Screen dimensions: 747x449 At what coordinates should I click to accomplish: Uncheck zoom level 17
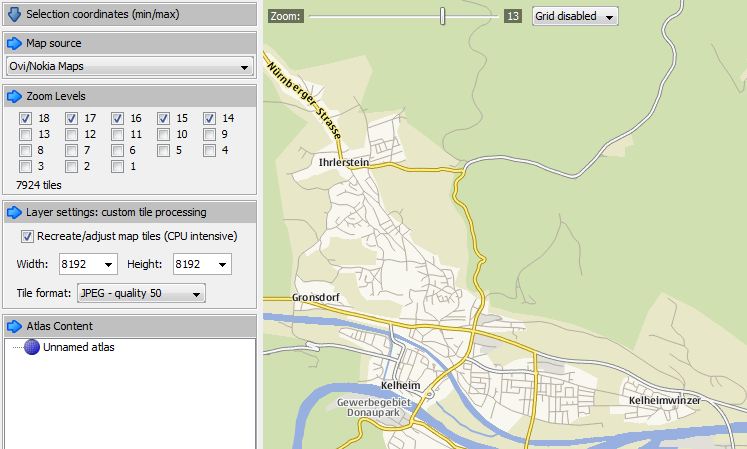[x=71, y=118]
